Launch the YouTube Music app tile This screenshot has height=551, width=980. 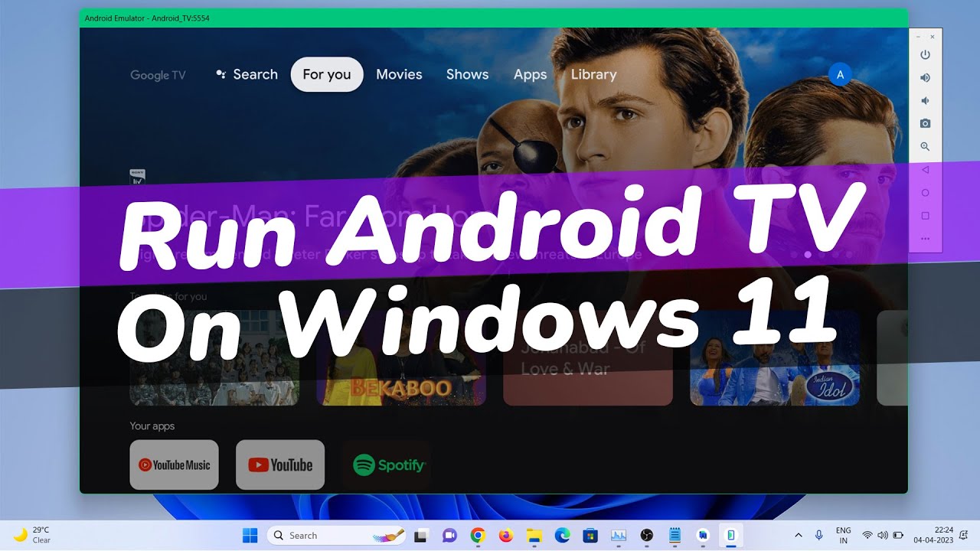tap(175, 465)
